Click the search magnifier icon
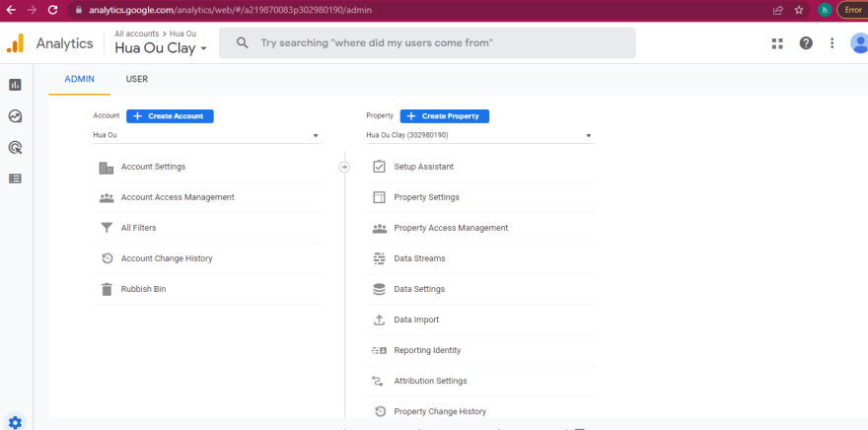The width and height of the screenshot is (868, 430). pyautogui.click(x=242, y=43)
